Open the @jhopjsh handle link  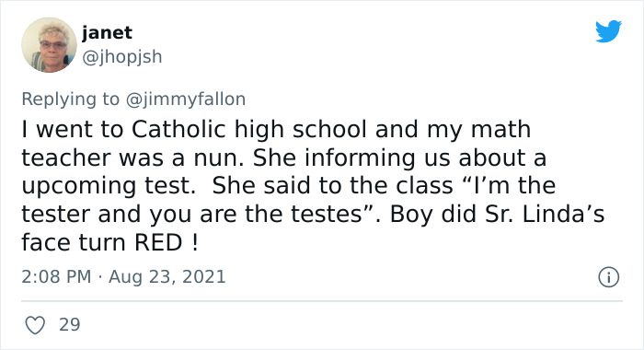pos(122,57)
